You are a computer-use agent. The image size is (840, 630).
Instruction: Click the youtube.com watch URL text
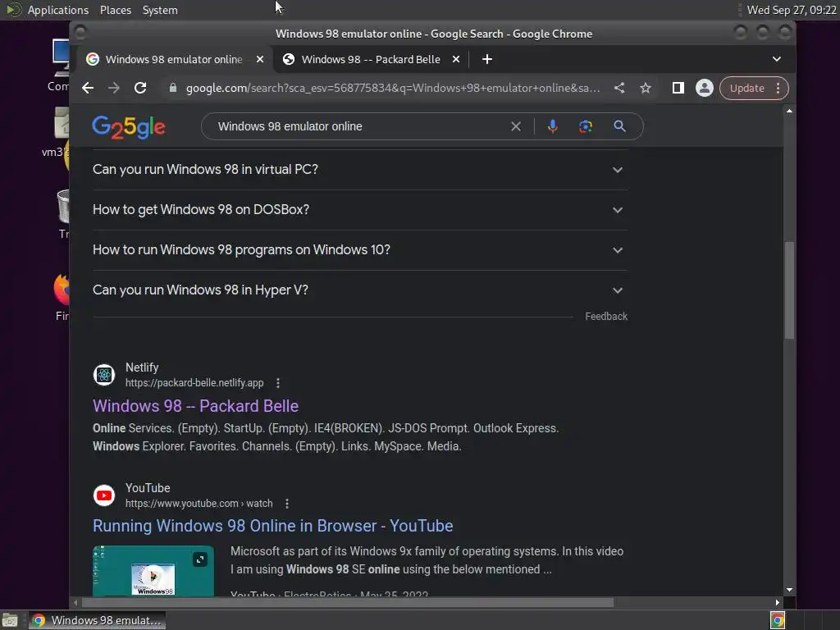click(x=199, y=504)
